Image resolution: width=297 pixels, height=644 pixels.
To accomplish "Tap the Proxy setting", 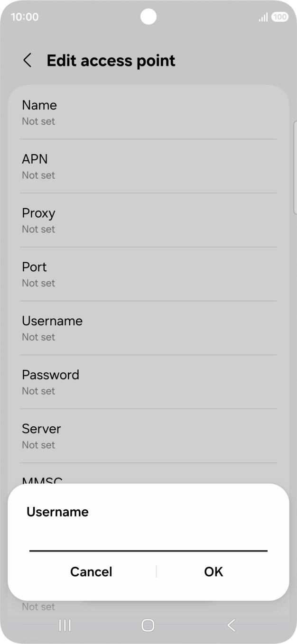I will click(x=148, y=220).
